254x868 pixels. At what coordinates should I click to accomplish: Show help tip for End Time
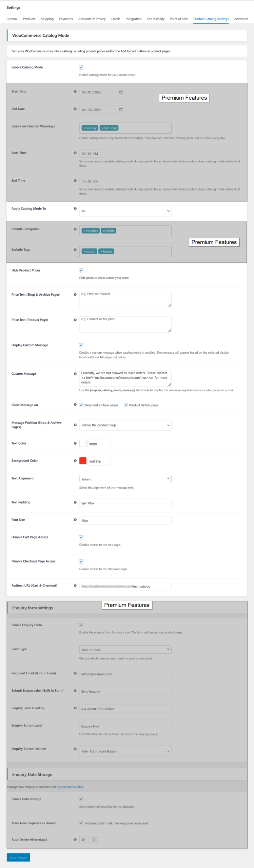(75, 181)
